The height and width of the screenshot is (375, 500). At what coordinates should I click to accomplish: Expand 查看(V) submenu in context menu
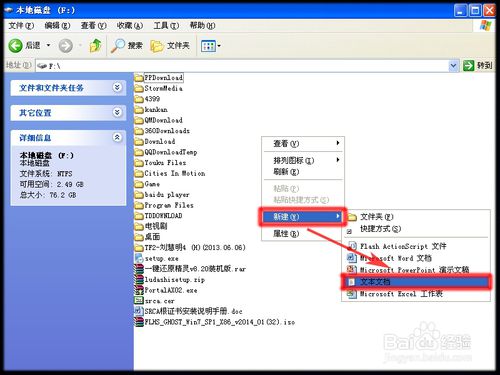coord(303,144)
